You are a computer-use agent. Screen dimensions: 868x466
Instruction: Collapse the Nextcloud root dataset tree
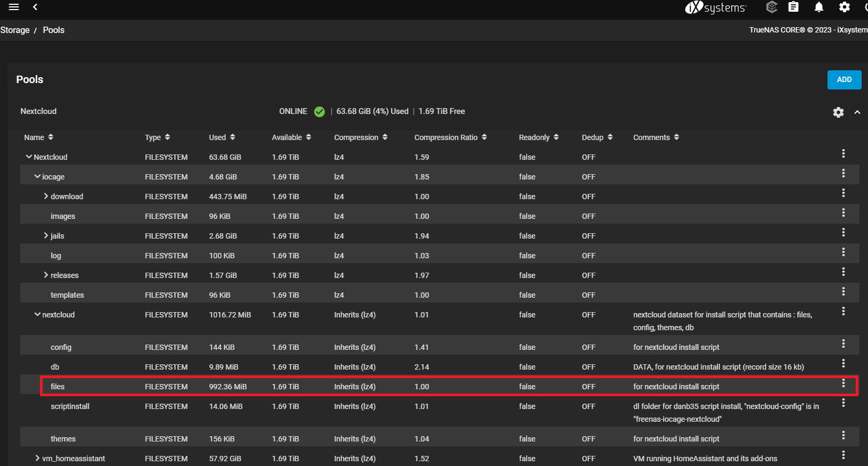point(29,157)
